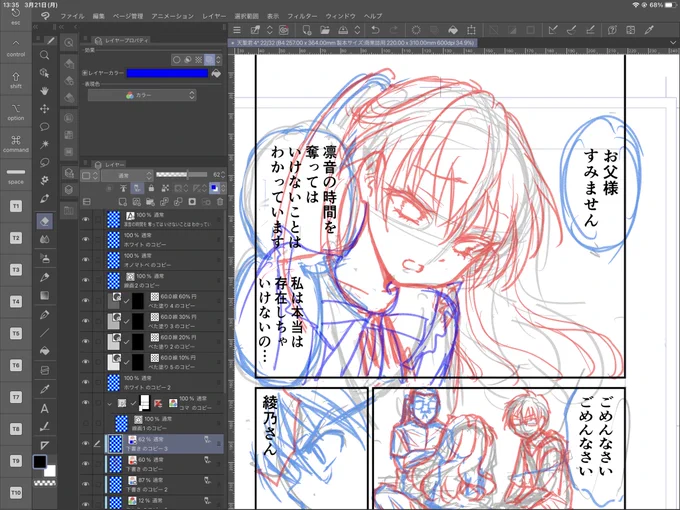Click the Scale/Rotate transform icon

[x=471, y=30]
